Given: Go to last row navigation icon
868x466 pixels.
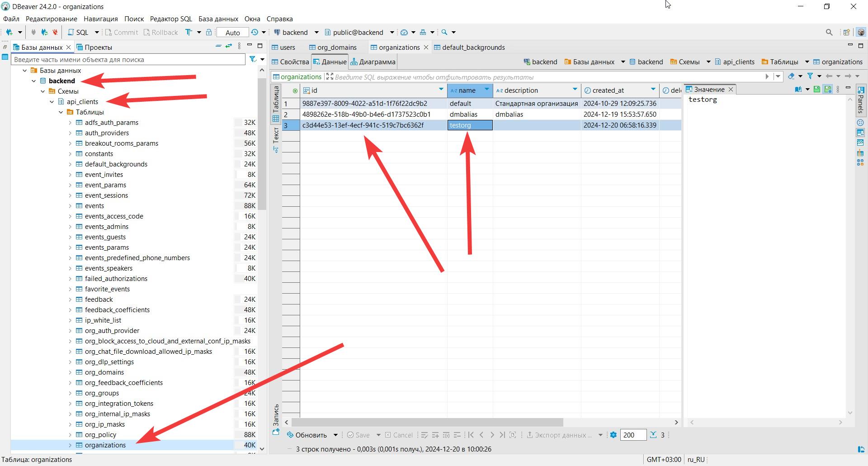Looking at the screenshot, I should [502, 435].
